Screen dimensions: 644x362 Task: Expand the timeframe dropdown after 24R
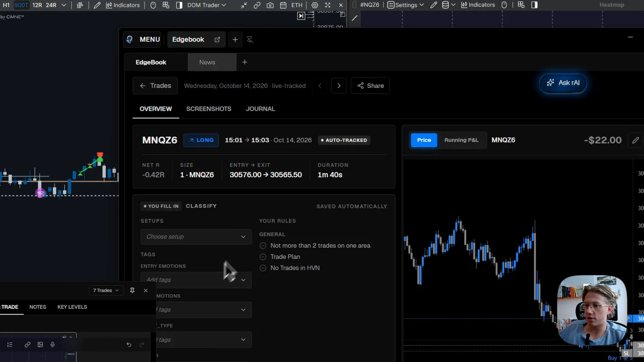64,5
